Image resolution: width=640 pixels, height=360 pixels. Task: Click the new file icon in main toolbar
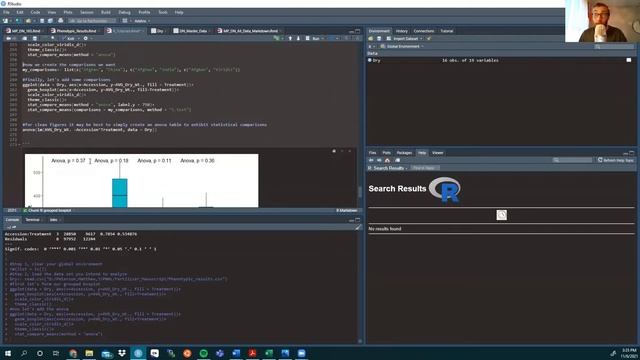5,21
